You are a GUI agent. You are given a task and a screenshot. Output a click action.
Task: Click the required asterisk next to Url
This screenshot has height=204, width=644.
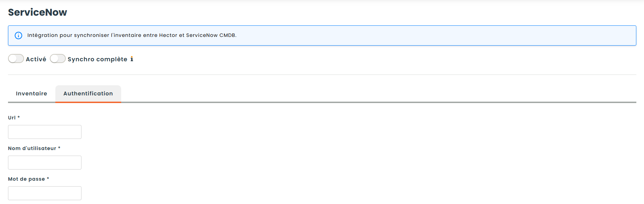click(x=19, y=117)
